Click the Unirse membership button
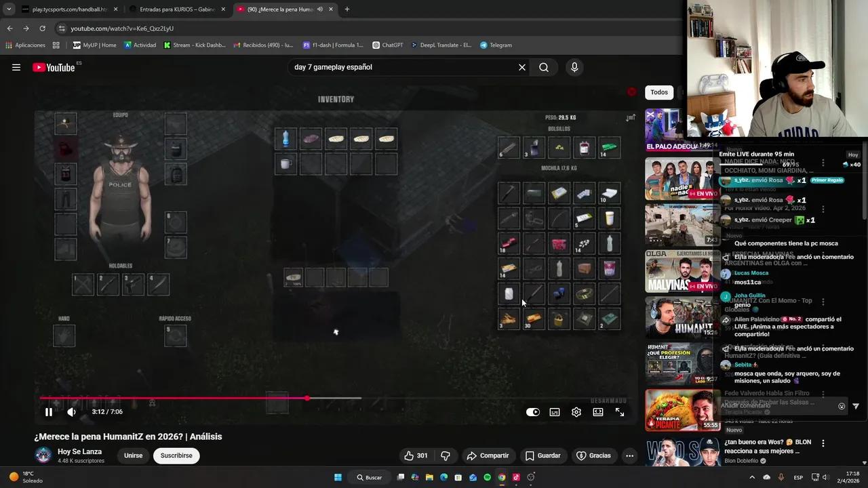Screen dimensions: 868x488 (x=133, y=455)
